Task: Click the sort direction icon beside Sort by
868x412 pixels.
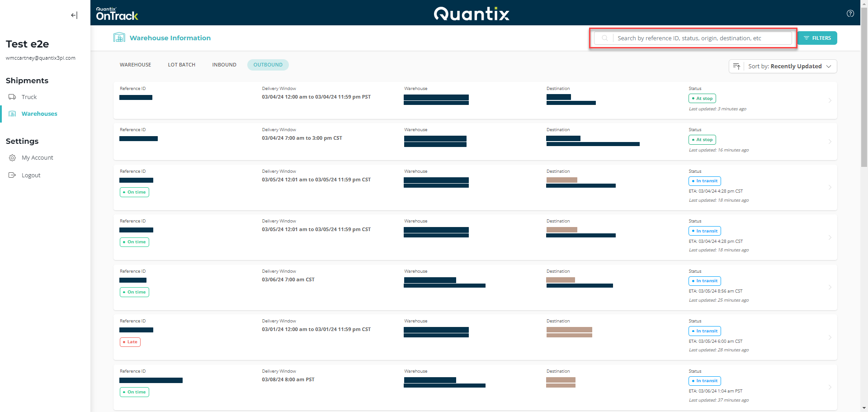Action: pos(737,66)
